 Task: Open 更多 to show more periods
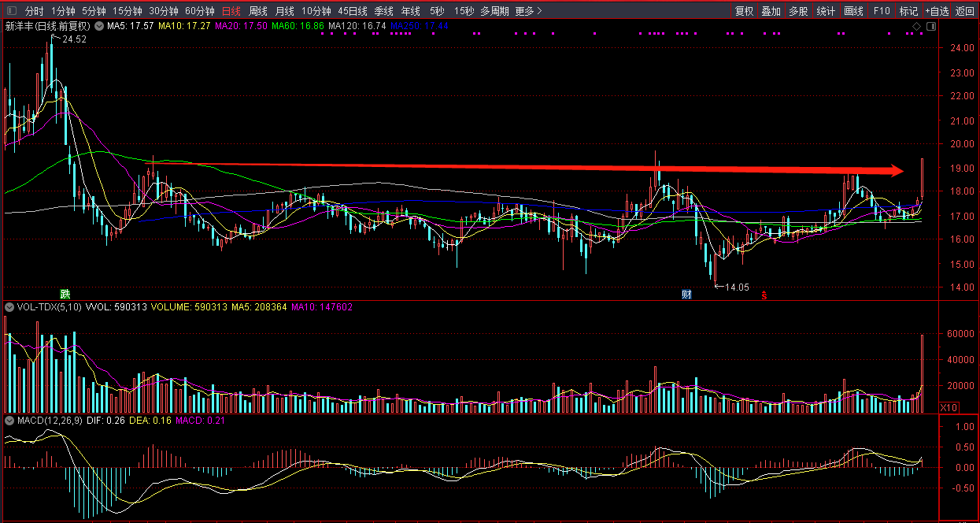tap(527, 11)
